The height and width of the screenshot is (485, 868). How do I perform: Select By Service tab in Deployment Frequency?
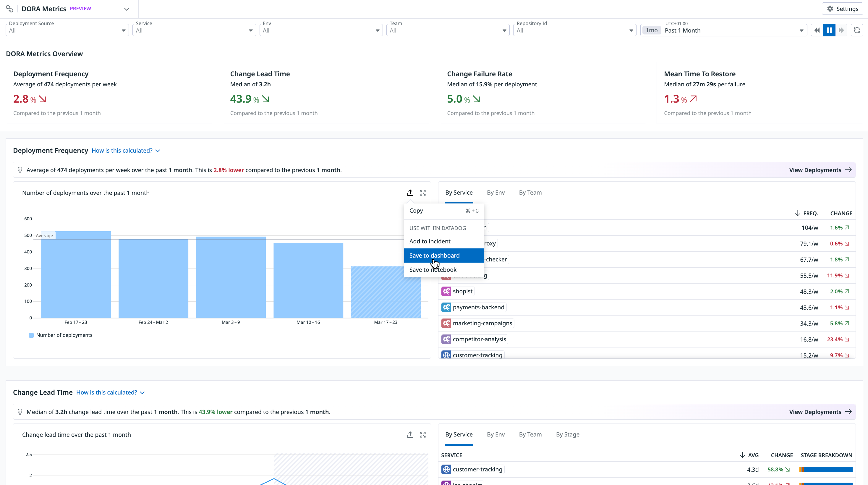point(459,193)
